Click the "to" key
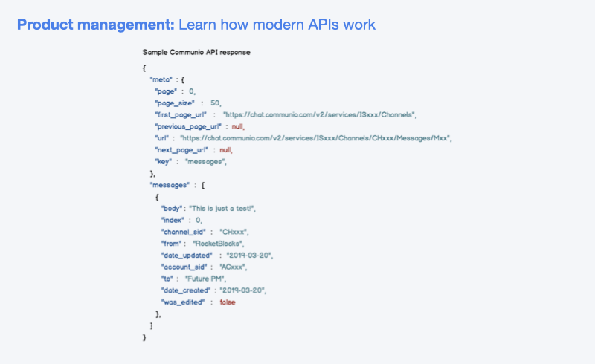Screen dimensions: 595x364 pyautogui.click(x=167, y=279)
